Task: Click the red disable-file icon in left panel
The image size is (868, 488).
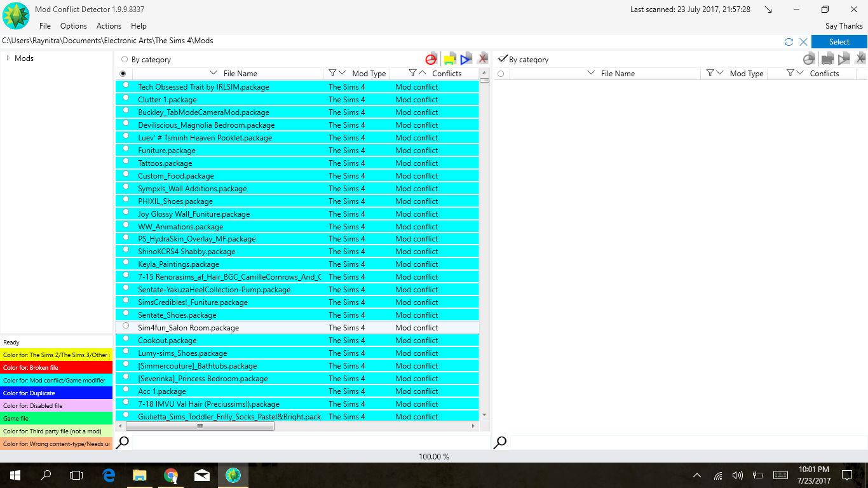Action: (x=431, y=59)
